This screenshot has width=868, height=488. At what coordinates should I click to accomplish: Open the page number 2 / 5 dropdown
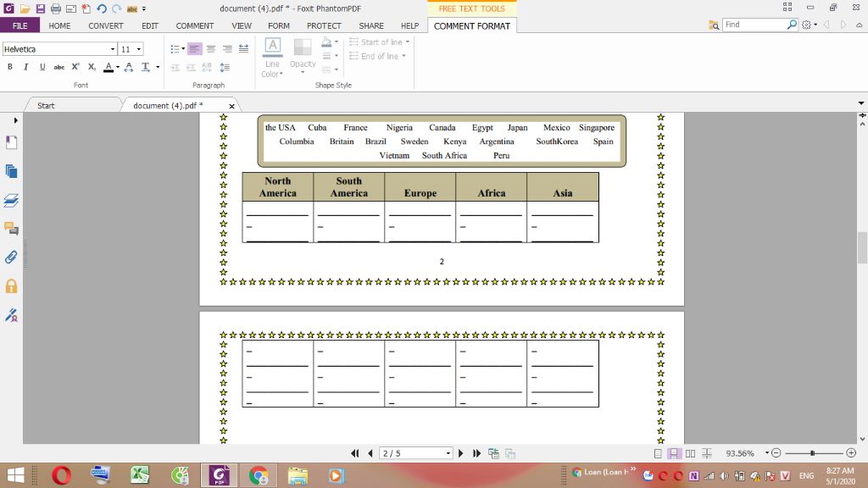448,454
